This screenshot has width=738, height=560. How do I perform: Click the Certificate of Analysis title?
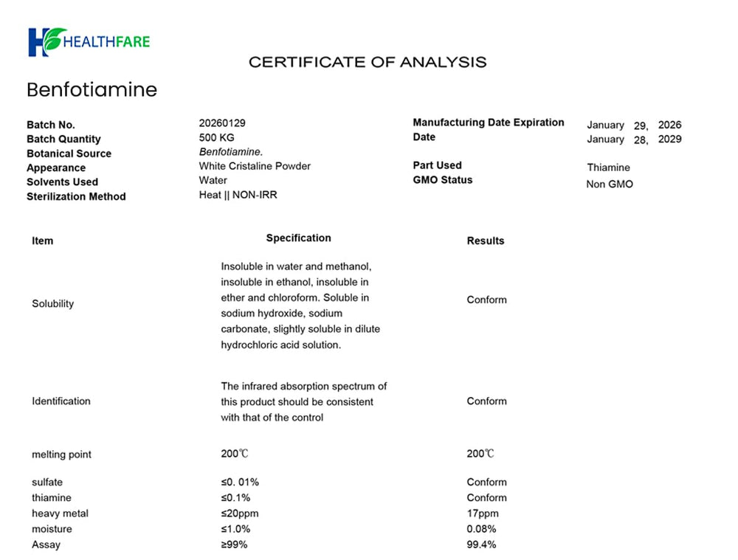(x=368, y=62)
